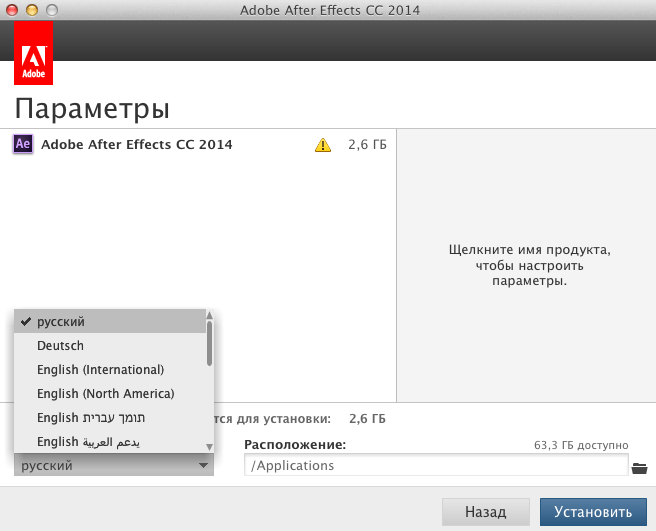Open the folder browse icon beside location
The height and width of the screenshot is (531, 656).
[x=639, y=468]
